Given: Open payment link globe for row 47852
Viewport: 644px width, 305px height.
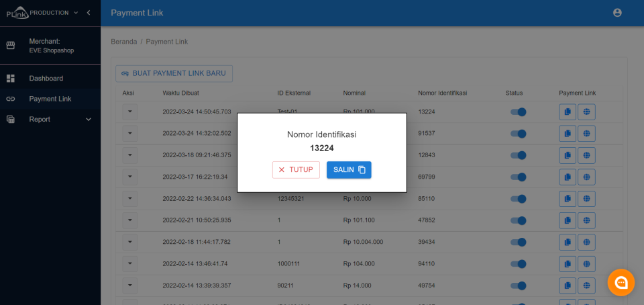Looking at the screenshot, I should [586, 220].
